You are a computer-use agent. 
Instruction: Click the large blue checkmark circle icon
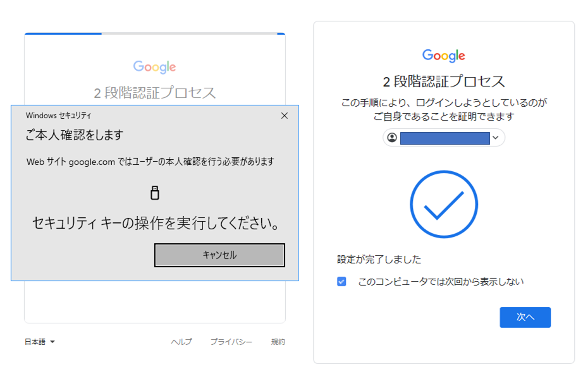pos(444,204)
